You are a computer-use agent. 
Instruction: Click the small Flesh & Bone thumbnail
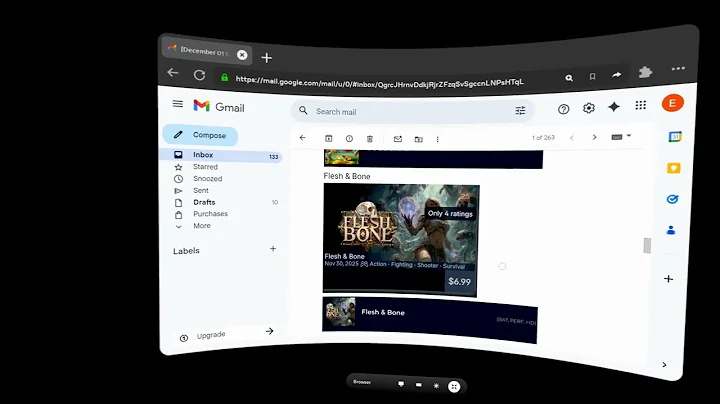[x=340, y=312]
